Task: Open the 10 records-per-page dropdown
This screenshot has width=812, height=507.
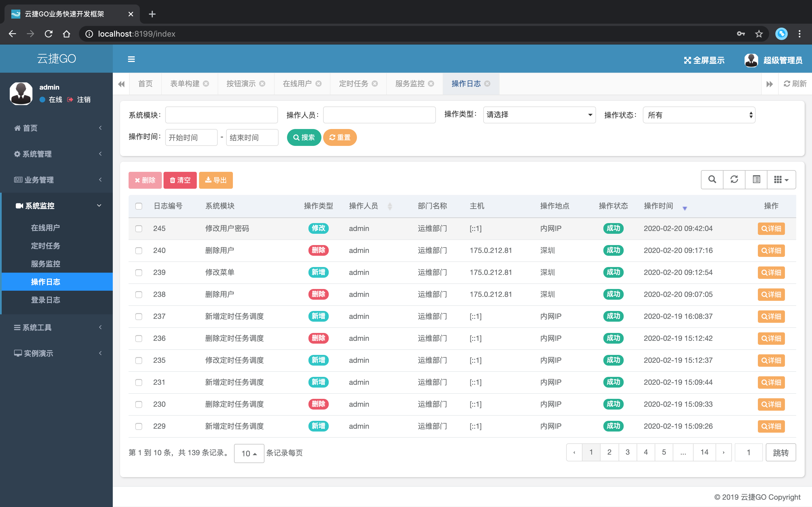Action: (249, 453)
